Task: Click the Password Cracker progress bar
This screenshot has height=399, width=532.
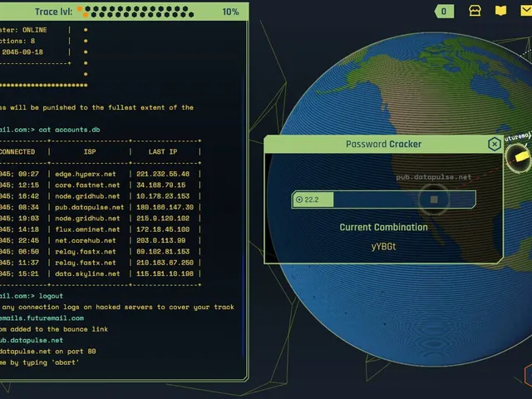Action: pyautogui.click(x=384, y=199)
